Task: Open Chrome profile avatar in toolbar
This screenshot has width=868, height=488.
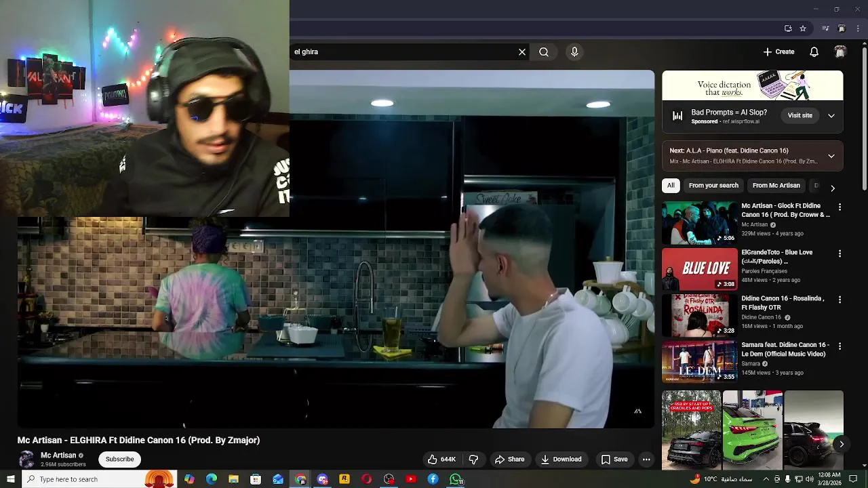Action: click(842, 28)
